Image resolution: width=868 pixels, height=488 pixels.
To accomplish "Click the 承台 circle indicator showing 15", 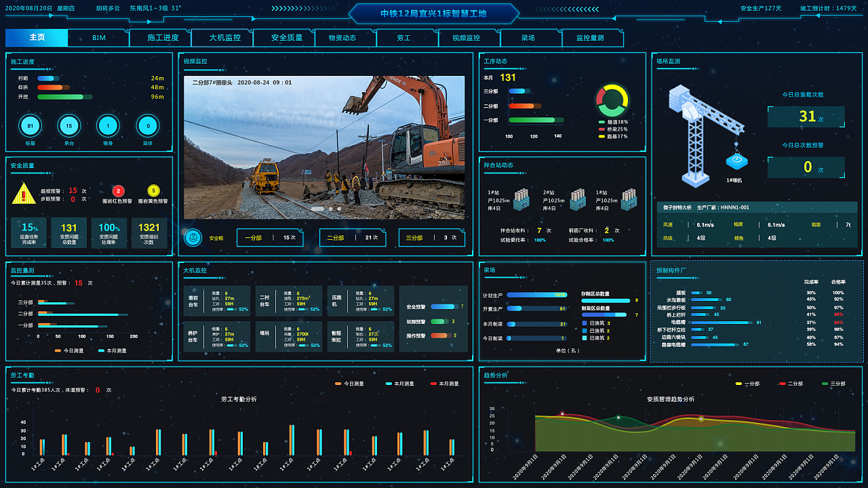I will click(69, 126).
